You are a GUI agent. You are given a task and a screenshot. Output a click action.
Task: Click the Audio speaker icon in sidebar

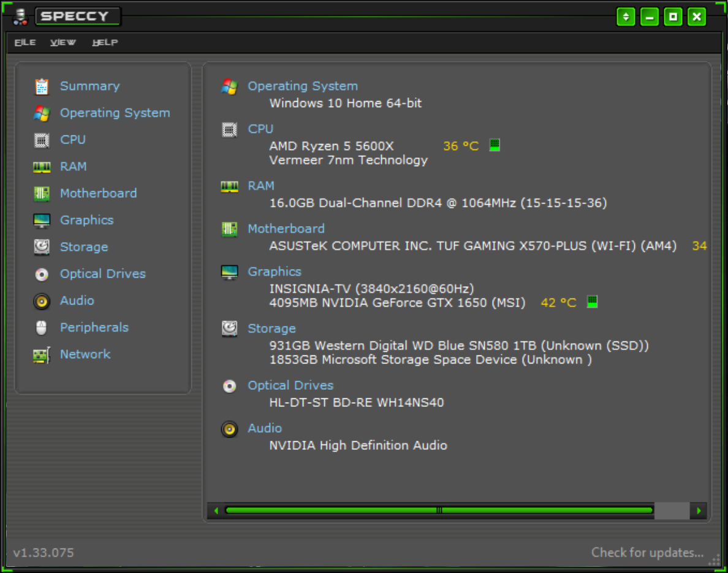pyautogui.click(x=42, y=302)
